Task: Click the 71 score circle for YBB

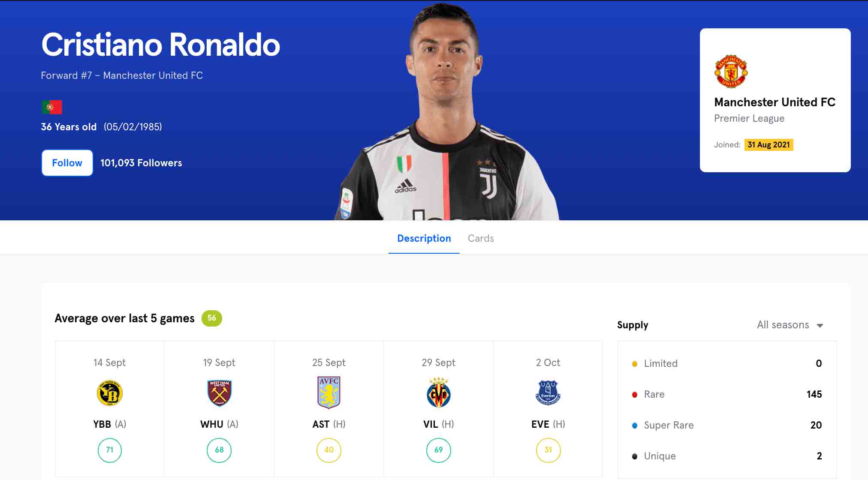Action: [x=110, y=450]
